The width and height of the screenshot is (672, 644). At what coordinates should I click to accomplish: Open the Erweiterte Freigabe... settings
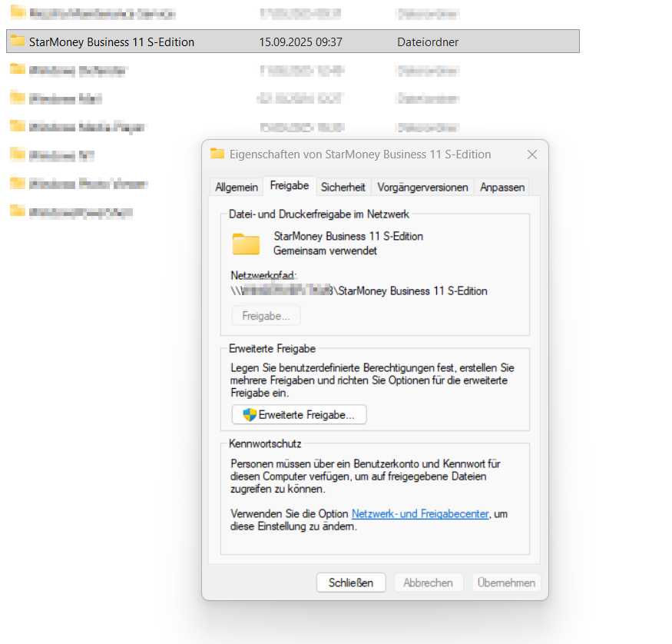pos(300,415)
